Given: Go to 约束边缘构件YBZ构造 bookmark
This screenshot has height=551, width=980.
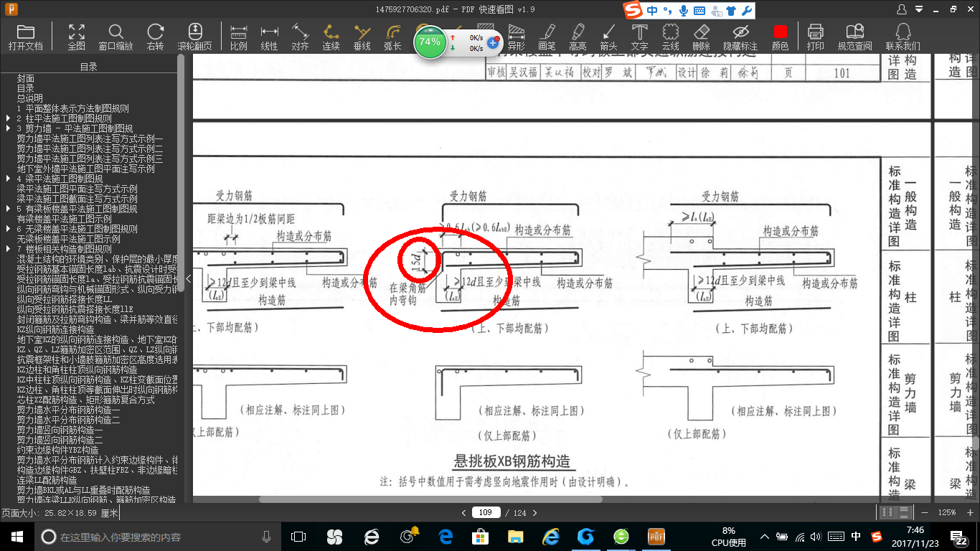Looking at the screenshot, I should [x=58, y=450].
